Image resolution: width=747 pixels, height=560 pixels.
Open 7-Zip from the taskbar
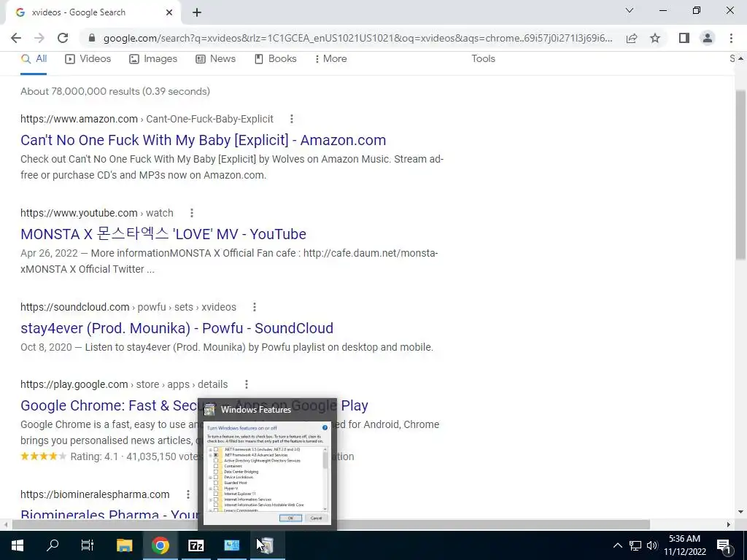point(196,545)
